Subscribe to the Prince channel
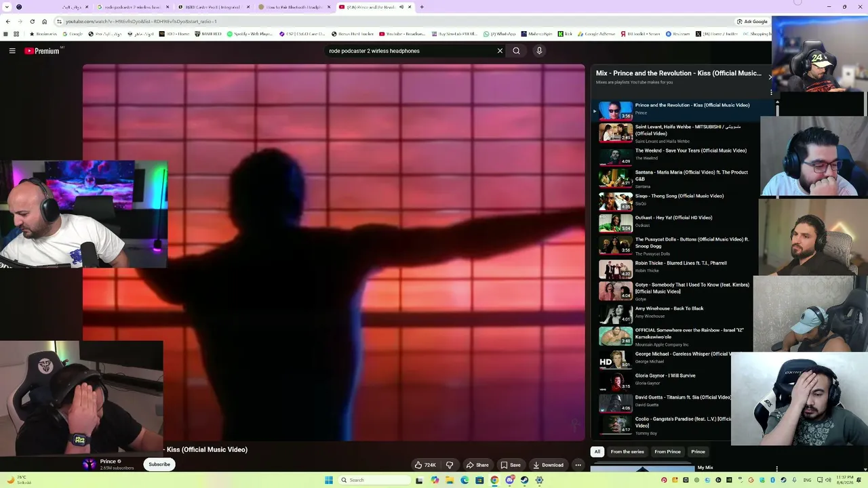868x488 pixels. tap(159, 464)
